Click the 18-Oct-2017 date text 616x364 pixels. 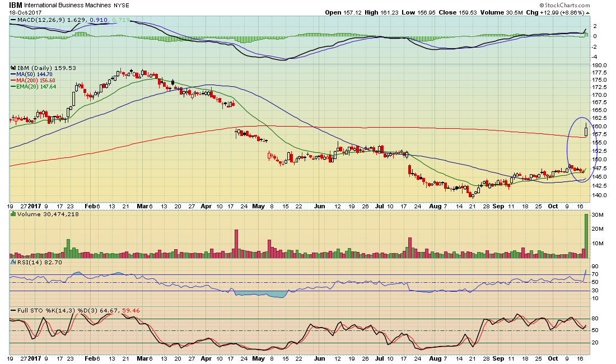click(25, 12)
